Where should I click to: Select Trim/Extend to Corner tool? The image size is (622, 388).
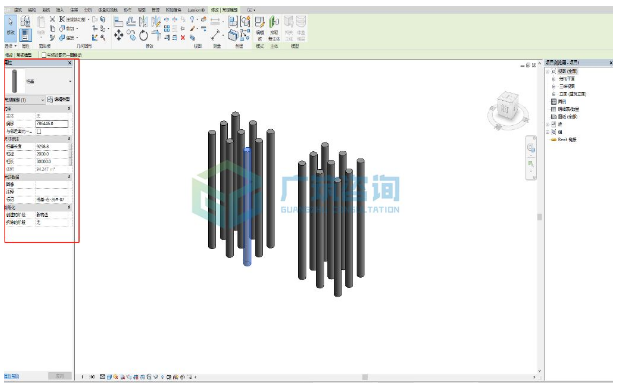[x=156, y=35]
